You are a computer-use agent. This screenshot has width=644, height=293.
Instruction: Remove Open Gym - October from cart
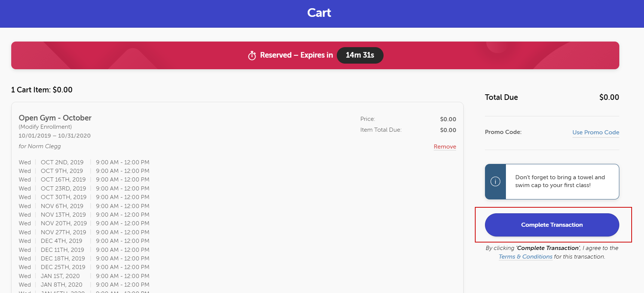[445, 147]
